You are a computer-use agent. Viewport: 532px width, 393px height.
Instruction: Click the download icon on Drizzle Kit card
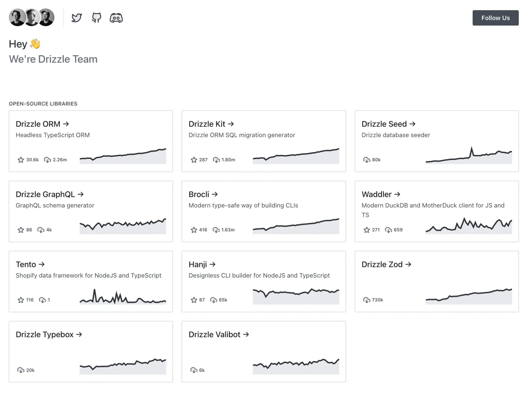pos(216,160)
